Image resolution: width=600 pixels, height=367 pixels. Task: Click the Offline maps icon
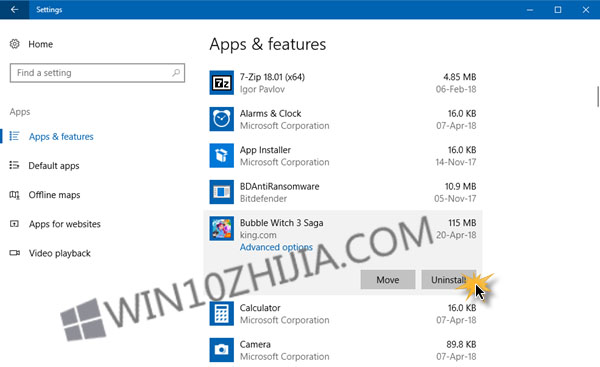[x=15, y=195]
